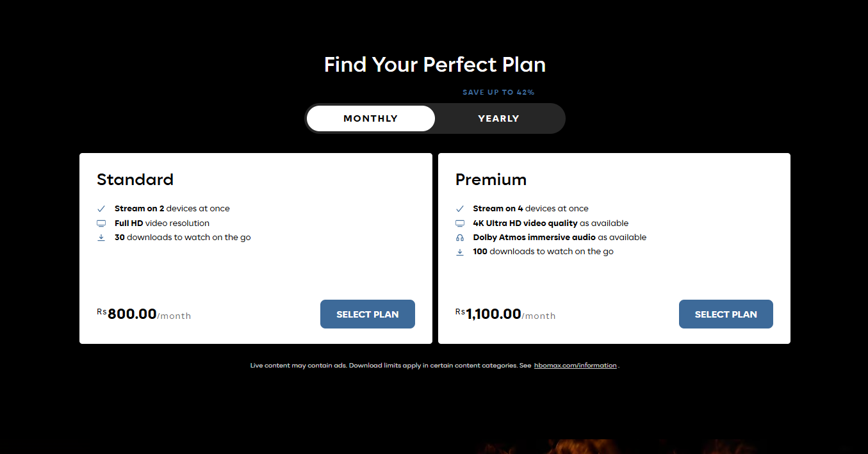Screen dimensions: 868x454
Task: Open the hbomax.com/information link
Action: 575,366
